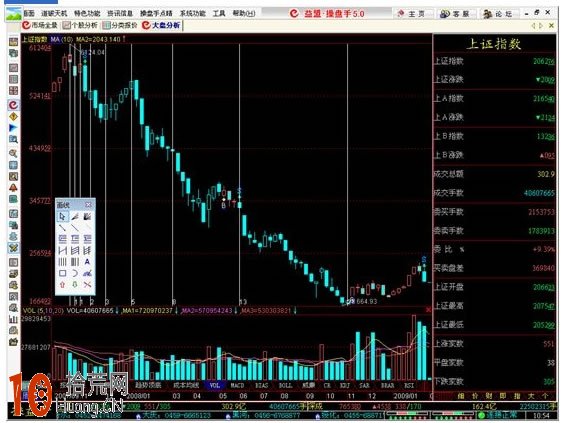
Task: Click the magnifier zoom icon in sidebar
Action: pos(13,154)
